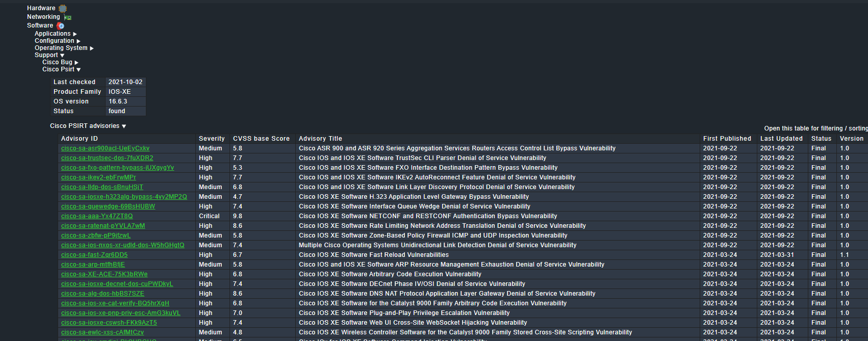
Task: Click the NETCONF and RESTCONF Authentication Bypass title
Action: point(428,216)
